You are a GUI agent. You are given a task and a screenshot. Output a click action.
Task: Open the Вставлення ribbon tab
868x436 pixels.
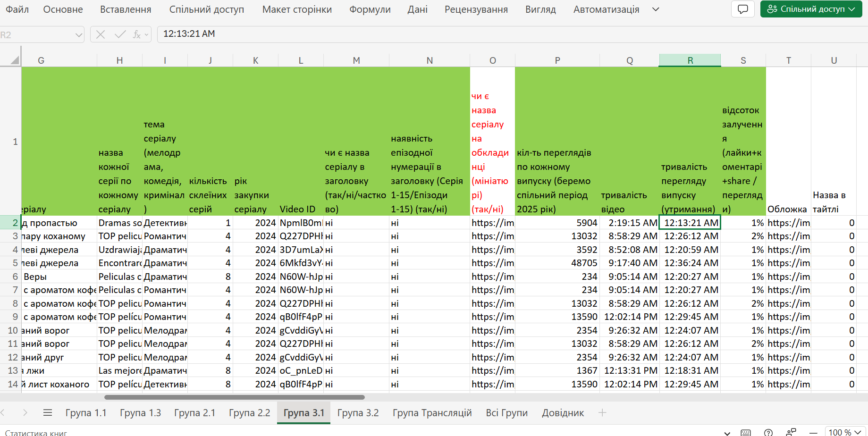(126, 9)
